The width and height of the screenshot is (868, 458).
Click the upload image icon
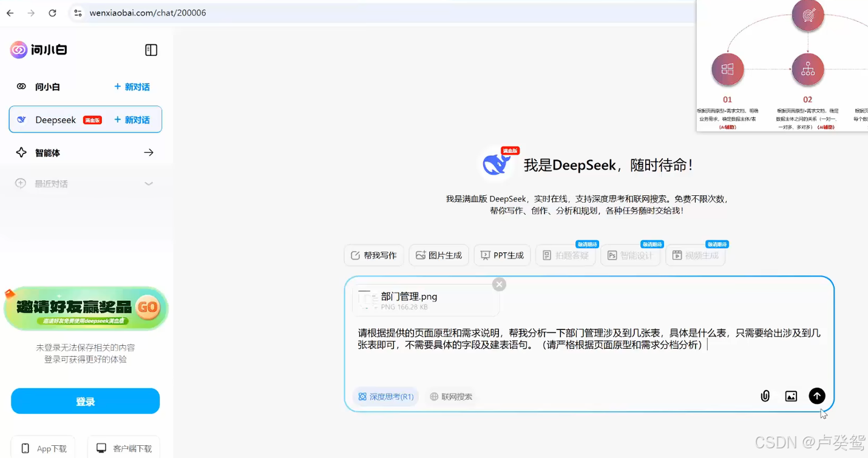click(791, 396)
